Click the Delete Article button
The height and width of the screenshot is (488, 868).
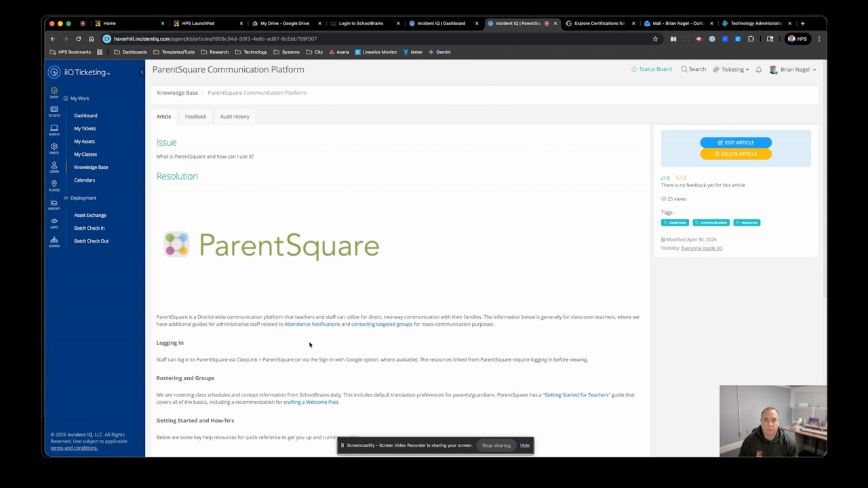736,154
